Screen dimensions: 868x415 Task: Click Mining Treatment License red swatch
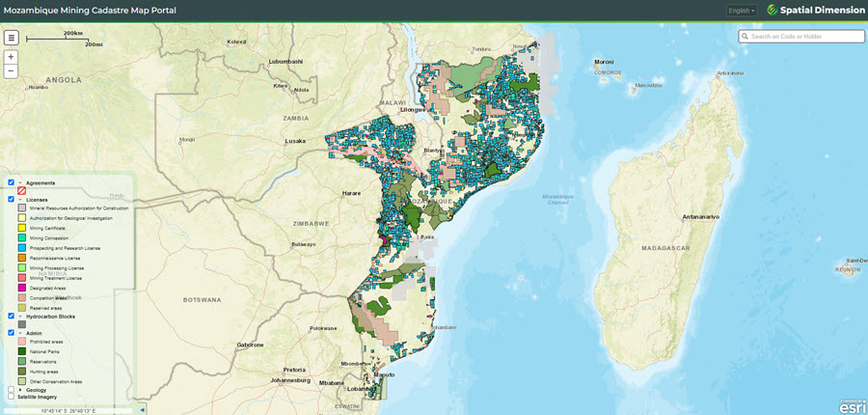point(21,277)
